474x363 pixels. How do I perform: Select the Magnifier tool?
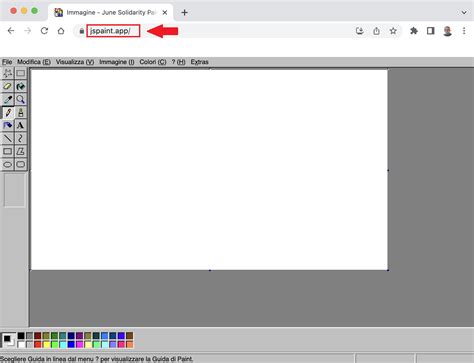21,99
